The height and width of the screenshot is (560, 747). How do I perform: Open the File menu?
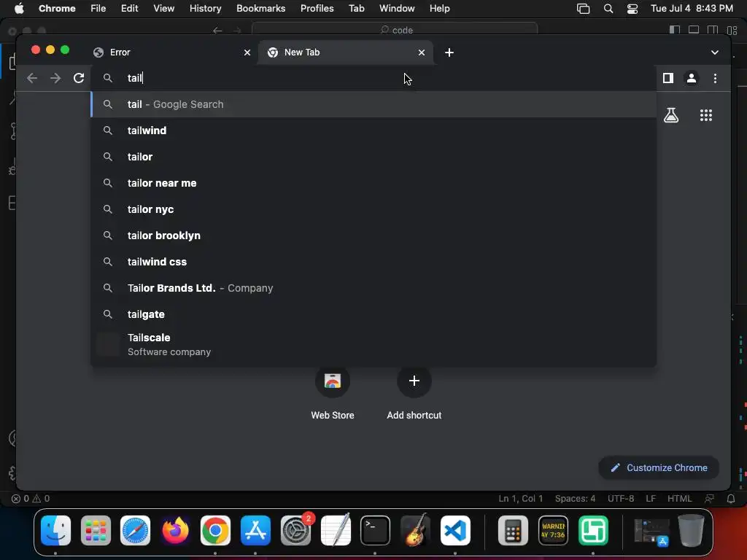(98, 9)
